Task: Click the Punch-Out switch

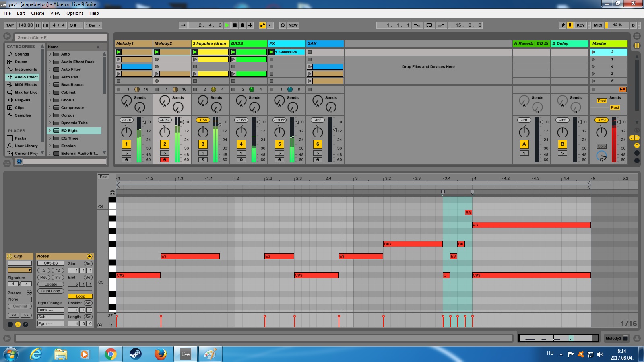Action: tap(441, 25)
